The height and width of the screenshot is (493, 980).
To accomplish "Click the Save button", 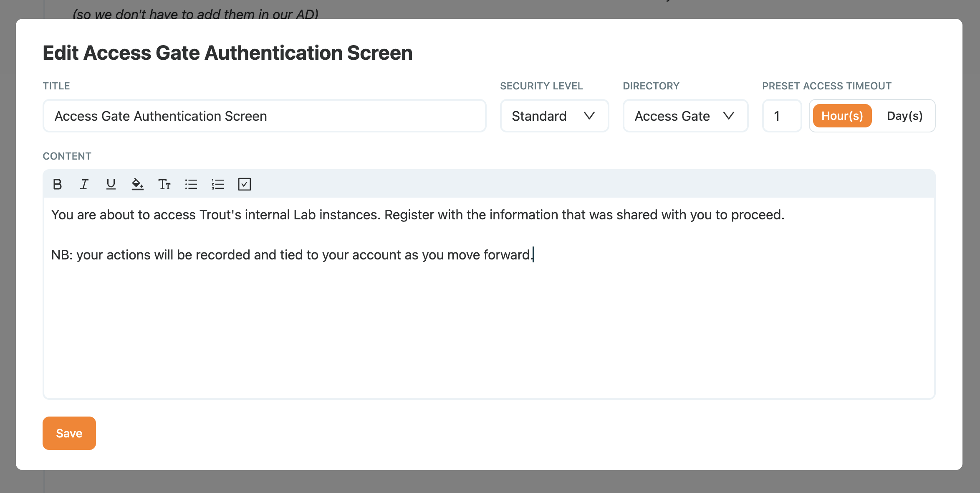I will click(69, 433).
